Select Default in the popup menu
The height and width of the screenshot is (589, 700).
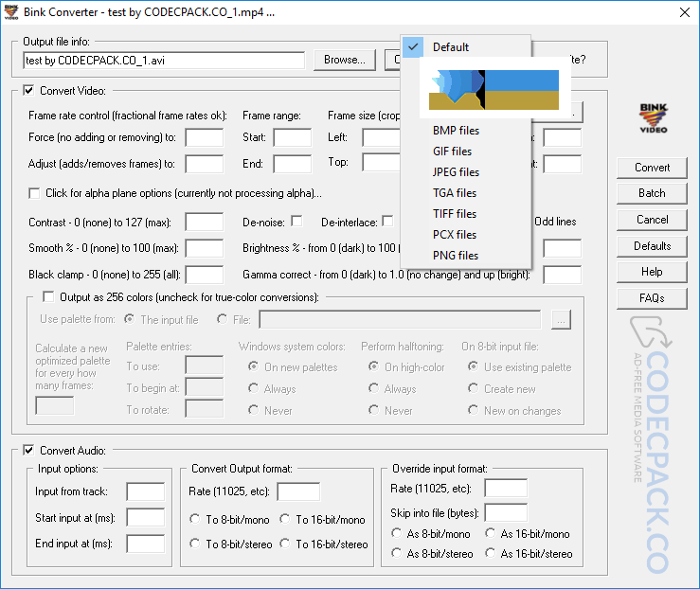tap(466, 46)
